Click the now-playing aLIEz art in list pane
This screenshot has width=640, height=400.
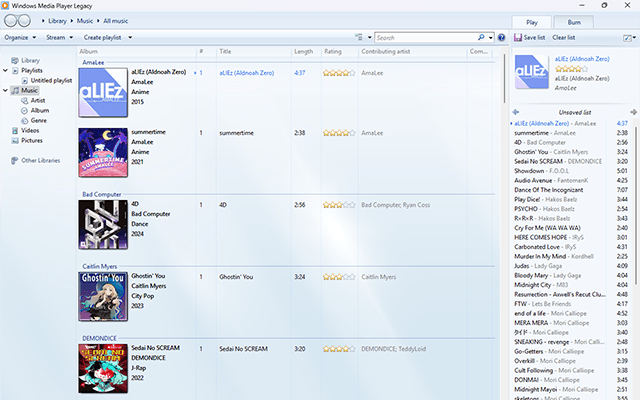pyautogui.click(x=532, y=72)
